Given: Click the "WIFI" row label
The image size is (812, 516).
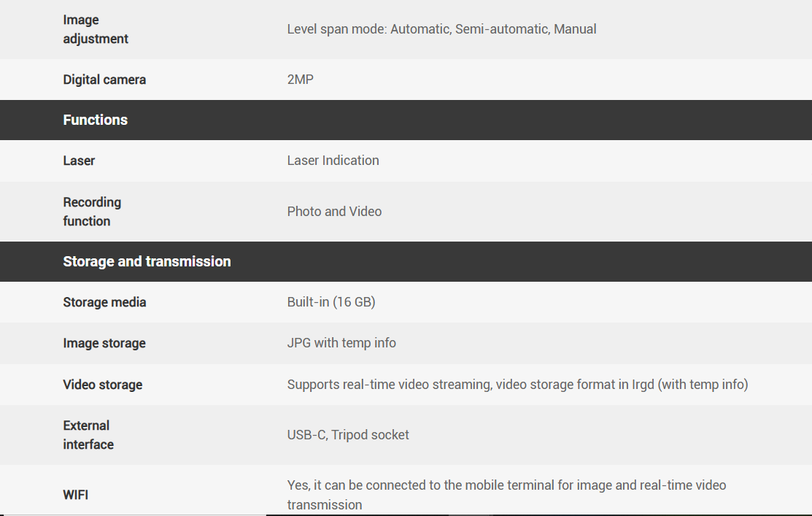Looking at the screenshot, I should coord(76,495).
